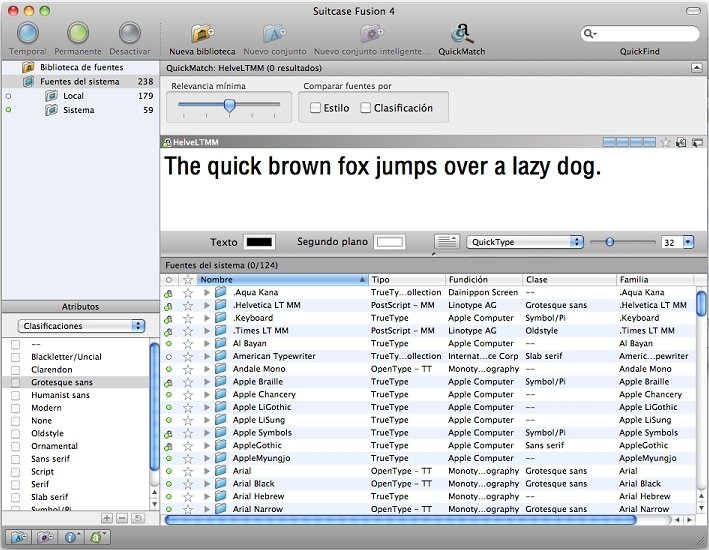The height and width of the screenshot is (550, 709).
Task: Enable the Estilo comparison checkbox
Action: [x=316, y=108]
